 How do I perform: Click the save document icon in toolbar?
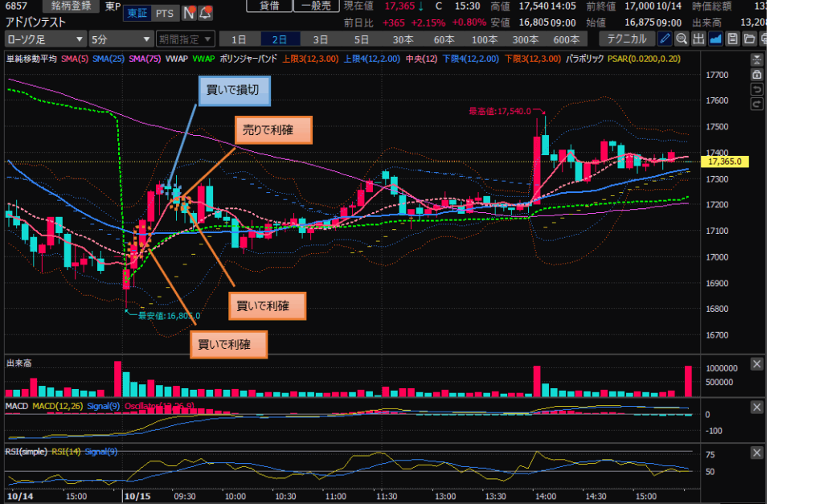[732, 39]
